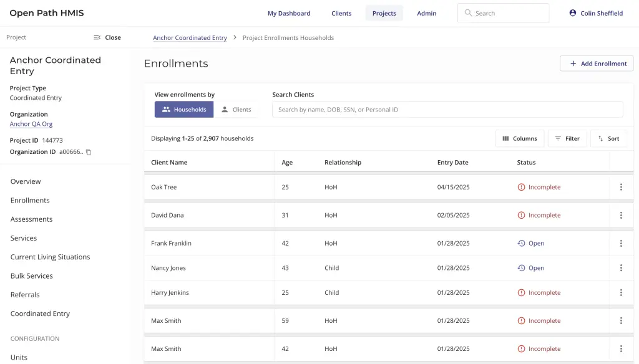This screenshot has width=639, height=364.
Task: Open the Sort options
Action: (608, 138)
